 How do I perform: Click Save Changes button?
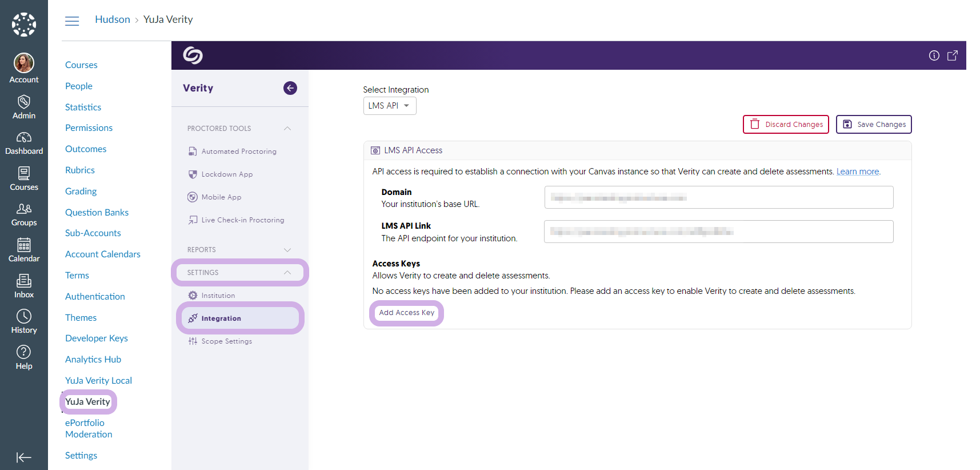pos(874,124)
